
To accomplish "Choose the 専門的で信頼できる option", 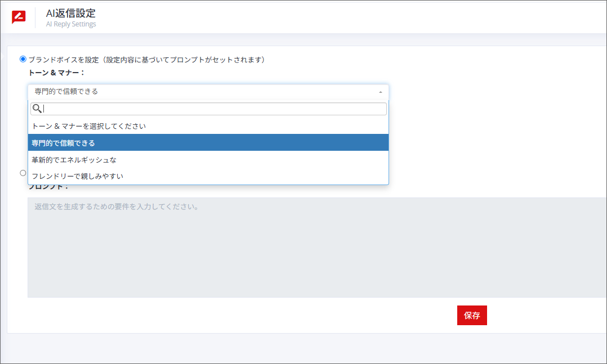I will click(x=208, y=143).
